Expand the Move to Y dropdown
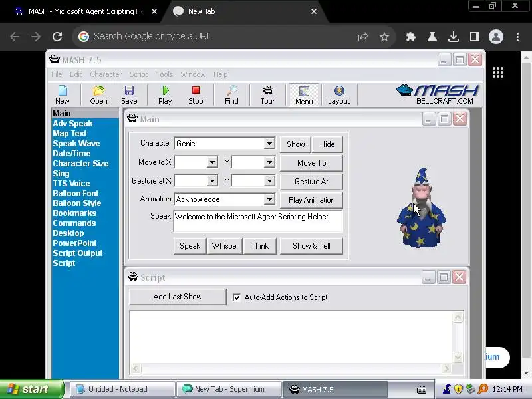The width and height of the screenshot is (532, 399). coord(269,162)
